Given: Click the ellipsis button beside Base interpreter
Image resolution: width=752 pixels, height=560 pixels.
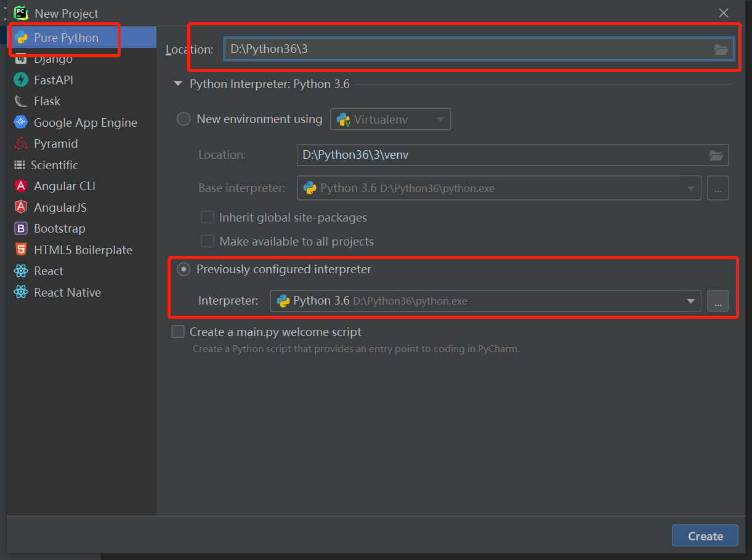Looking at the screenshot, I should click(718, 188).
